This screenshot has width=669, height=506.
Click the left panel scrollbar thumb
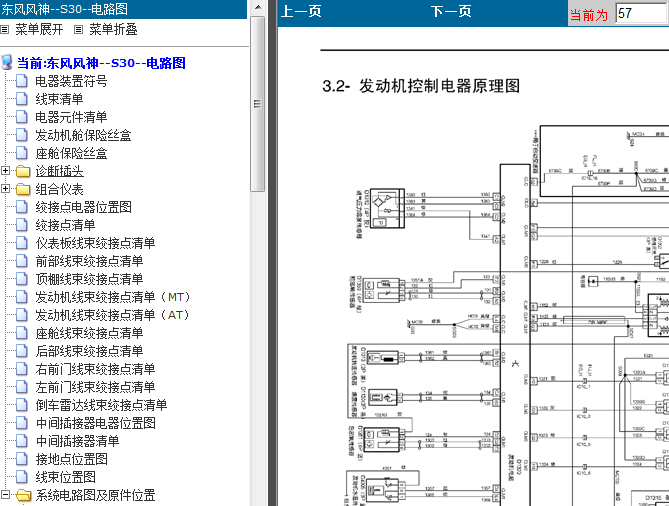click(x=257, y=105)
